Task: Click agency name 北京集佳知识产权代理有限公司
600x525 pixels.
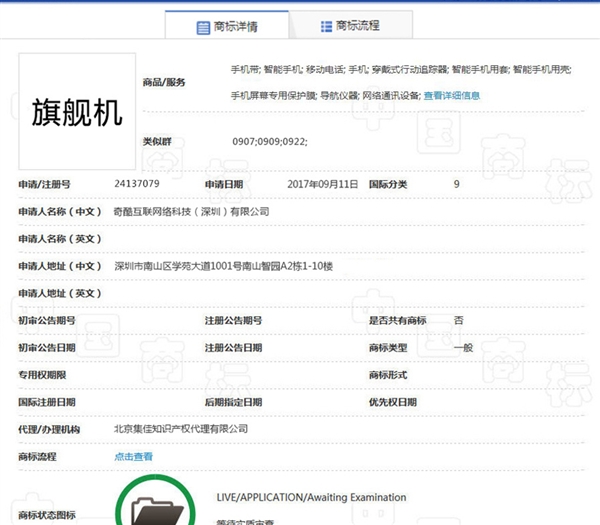Action: 181,428
